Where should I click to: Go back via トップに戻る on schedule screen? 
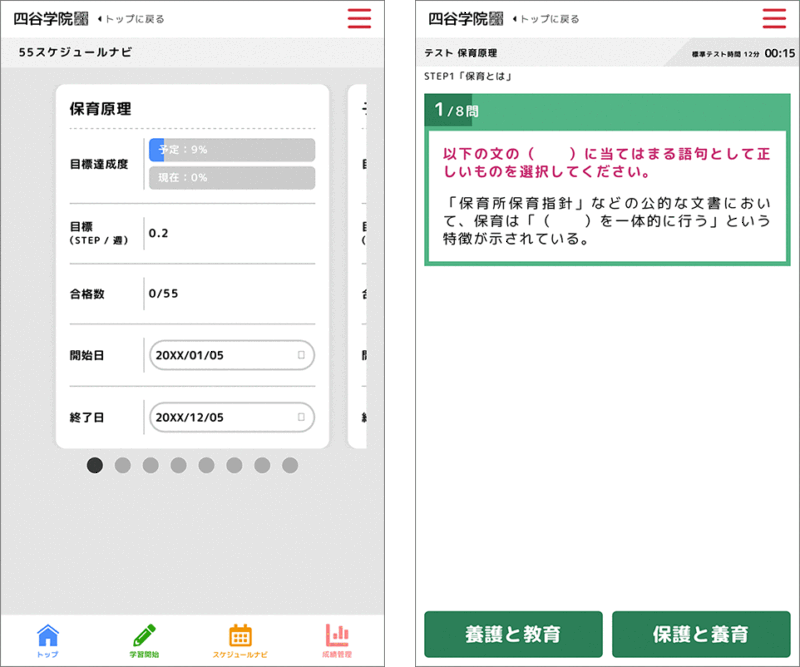point(132,19)
